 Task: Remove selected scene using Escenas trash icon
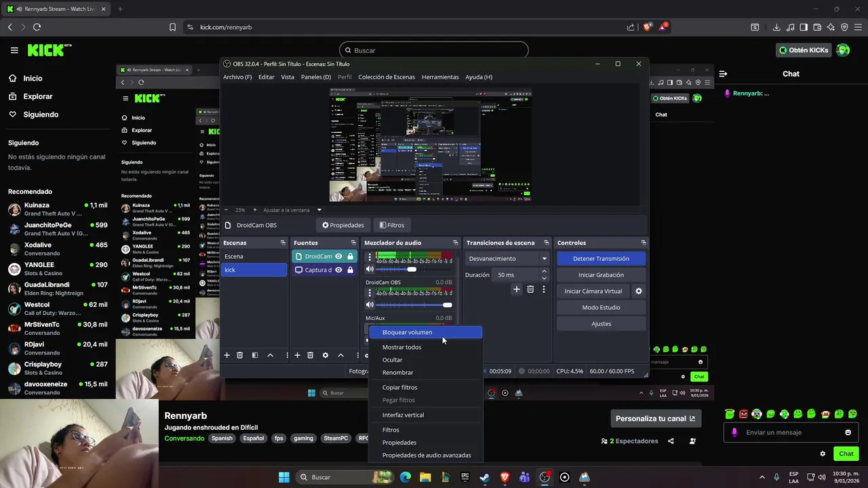click(239, 355)
